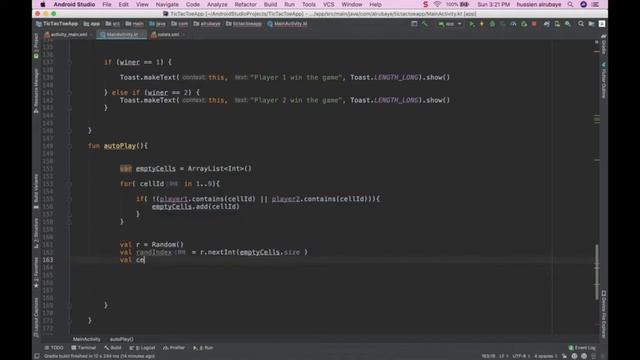
Task: Click the Attach debugger to process icon
Action: (524, 24)
